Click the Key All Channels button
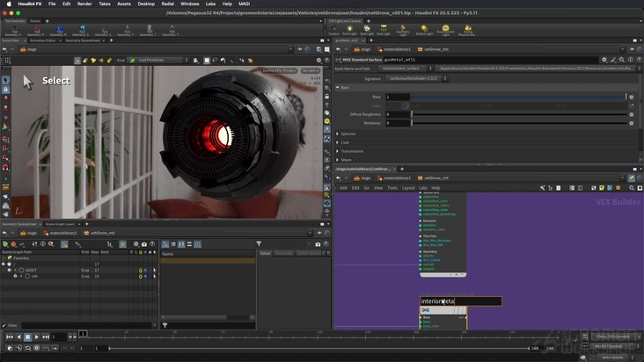Viewport: 644px width, 362px height. click(609, 346)
